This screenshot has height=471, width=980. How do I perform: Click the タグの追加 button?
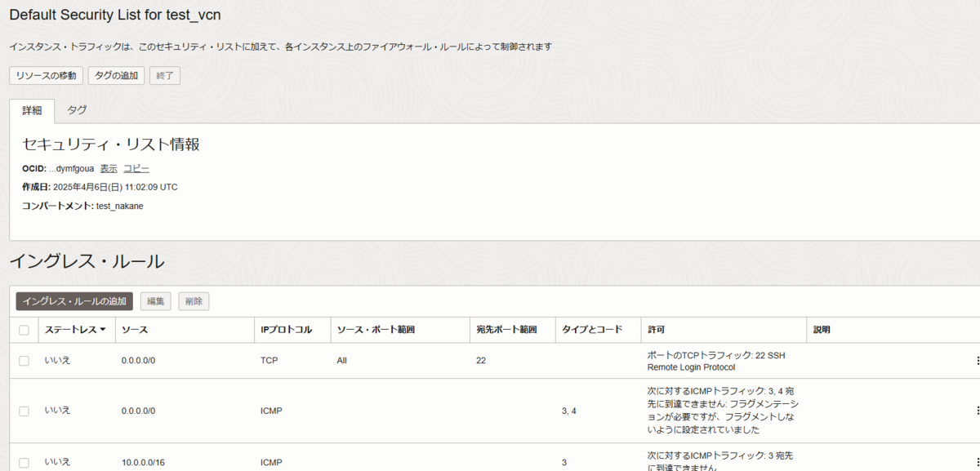point(116,75)
